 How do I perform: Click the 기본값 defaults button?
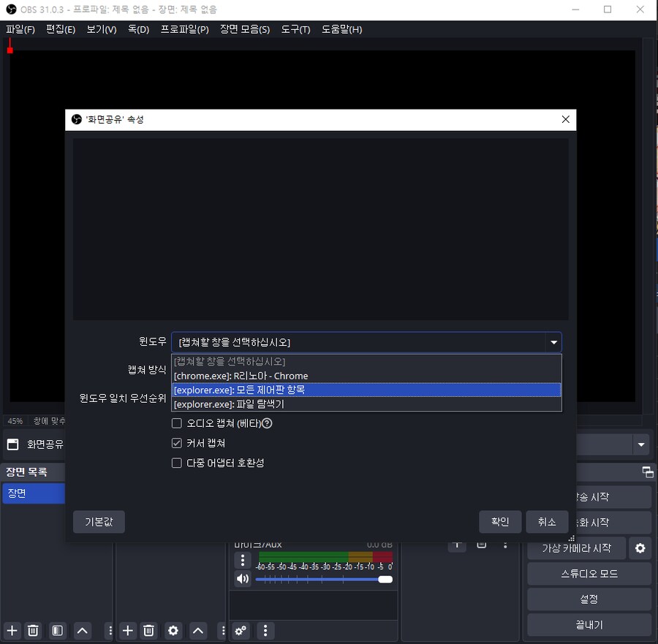pos(99,522)
